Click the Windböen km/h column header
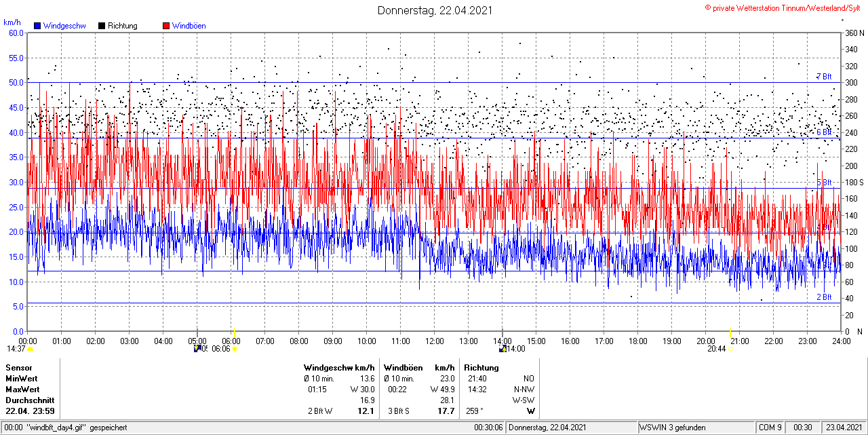The height and width of the screenshot is (435, 868). [x=419, y=368]
